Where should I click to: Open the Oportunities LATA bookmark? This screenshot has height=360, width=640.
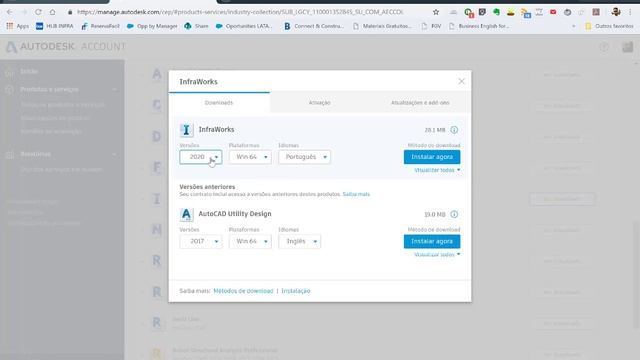coord(244,26)
